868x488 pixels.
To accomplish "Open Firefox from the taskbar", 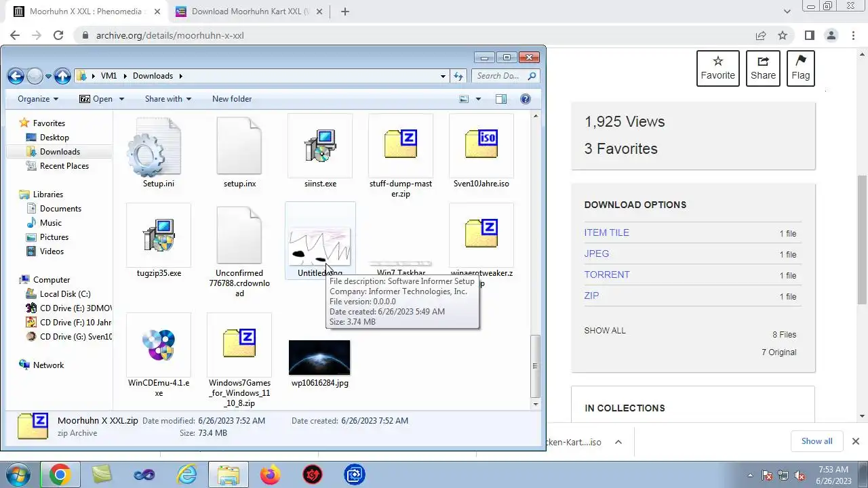I will 270,475.
